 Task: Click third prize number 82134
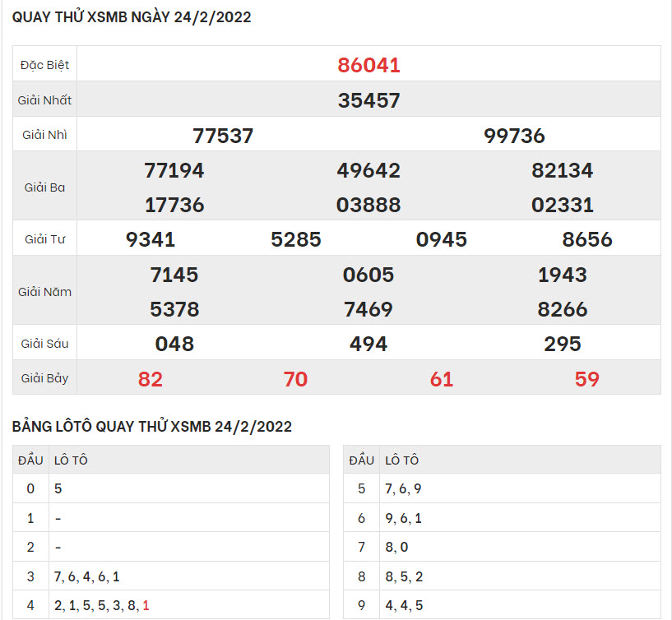pos(563,170)
